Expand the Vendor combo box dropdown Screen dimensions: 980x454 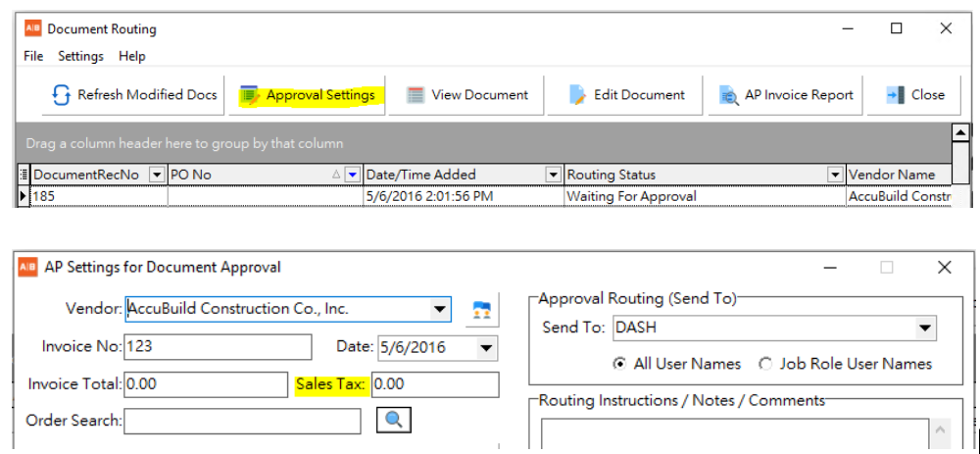(440, 309)
